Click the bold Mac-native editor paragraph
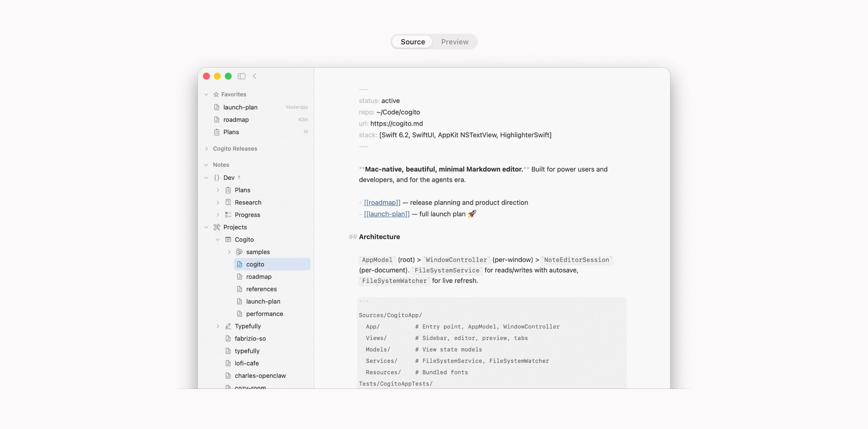Screen dimensions: 868x429 tap(483, 174)
